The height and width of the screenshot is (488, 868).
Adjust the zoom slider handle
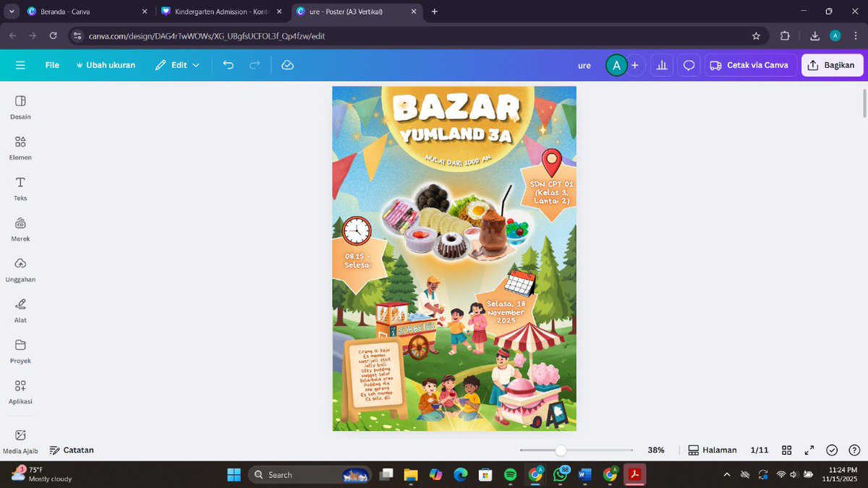point(561,450)
